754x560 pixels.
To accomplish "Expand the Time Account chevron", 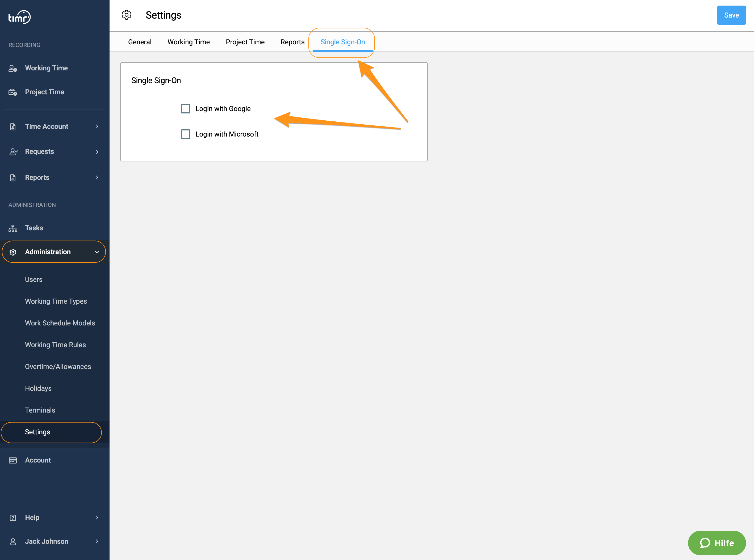I will point(97,127).
